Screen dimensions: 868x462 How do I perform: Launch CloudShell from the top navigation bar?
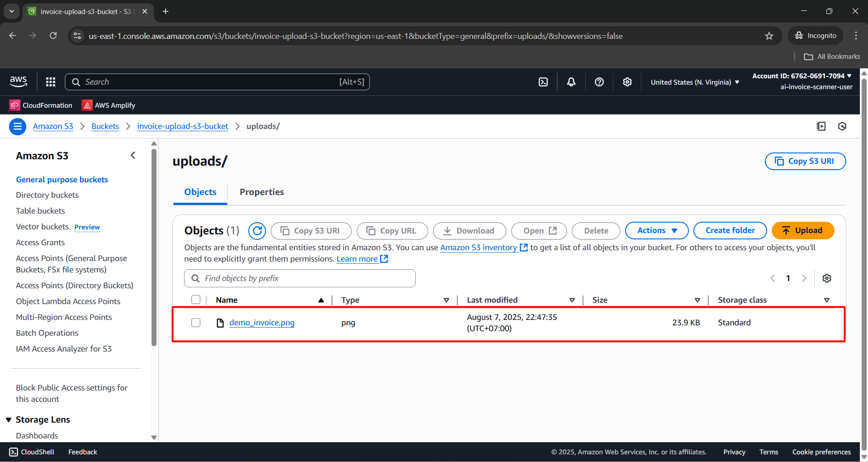point(543,82)
